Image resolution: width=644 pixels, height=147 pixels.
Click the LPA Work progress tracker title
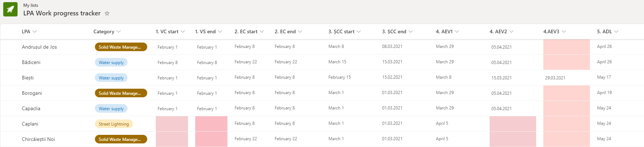click(x=62, y=13)
